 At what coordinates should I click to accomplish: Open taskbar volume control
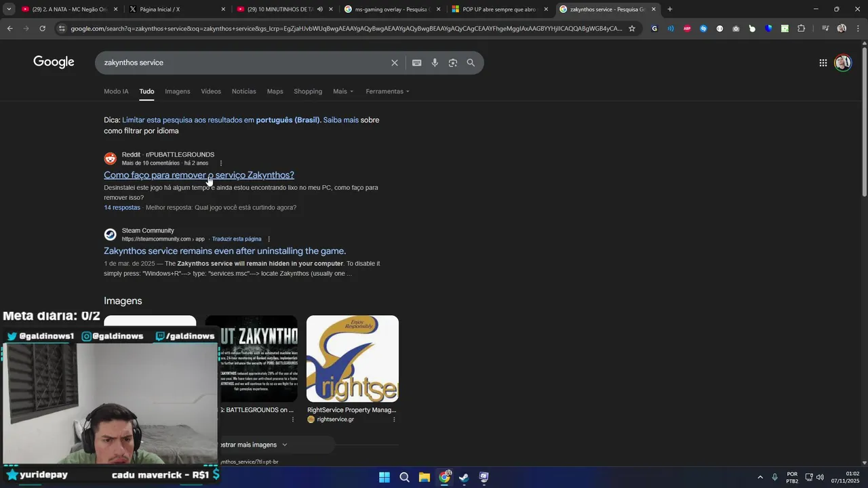click(820, 477)
